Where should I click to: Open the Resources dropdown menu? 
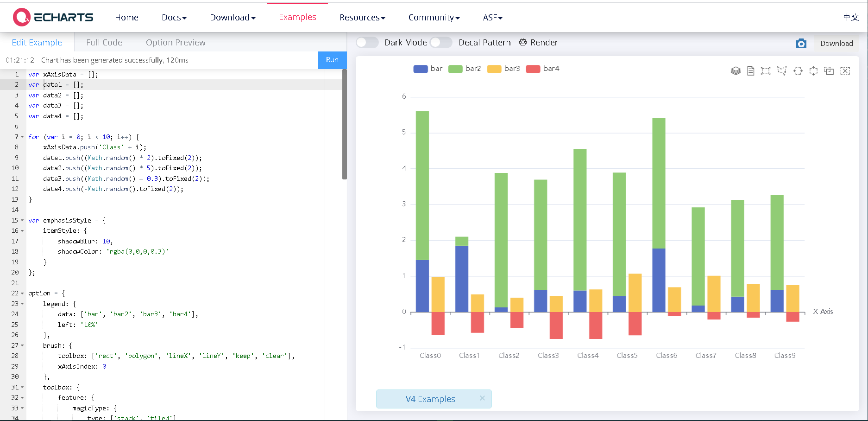click(x=362, y=18)
